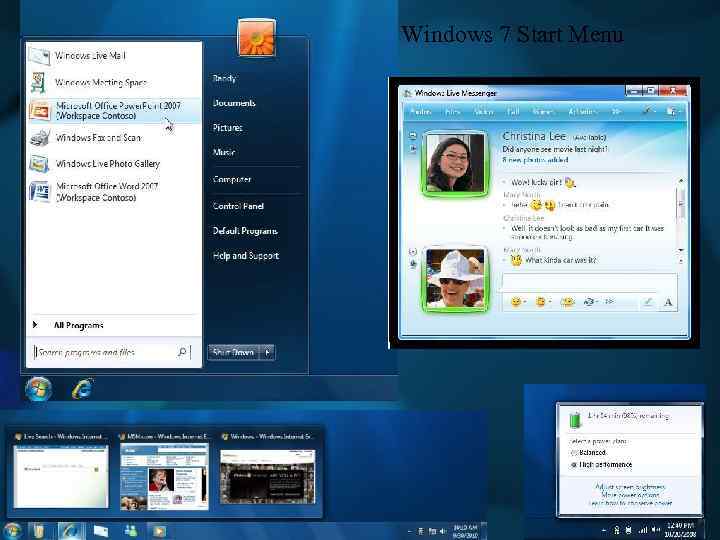
Task: Expand the chevron in Messenger's emoticon row
Action: click(610, 302)
